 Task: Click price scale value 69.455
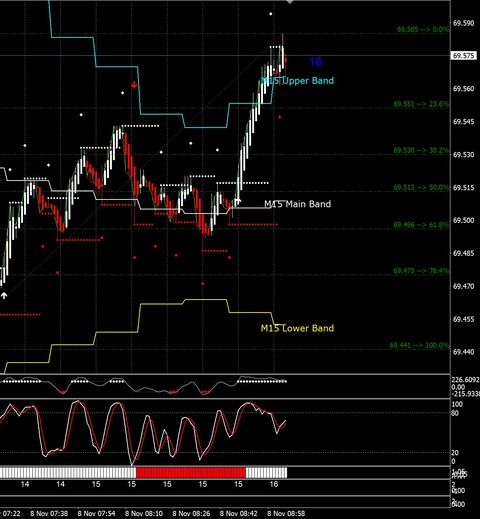pyautogui.click(x=464, y=319)
